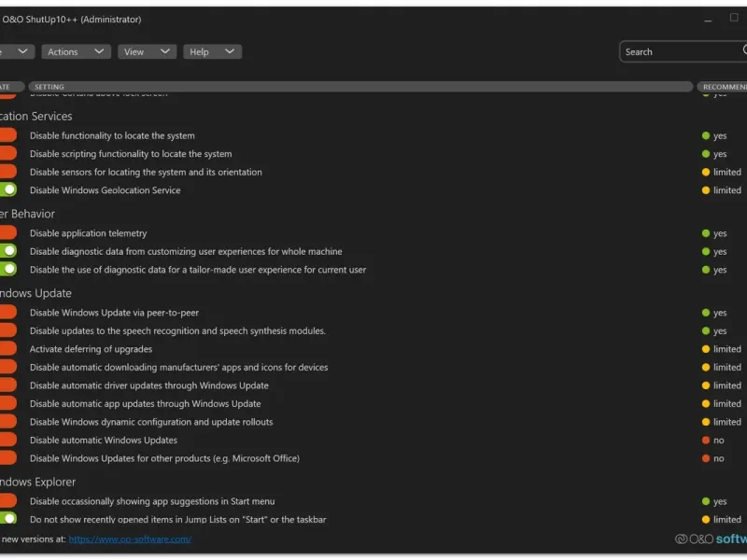Click the RECOMMENDED column header
This screenshot has width=747, height=560.
pos(722,87)
